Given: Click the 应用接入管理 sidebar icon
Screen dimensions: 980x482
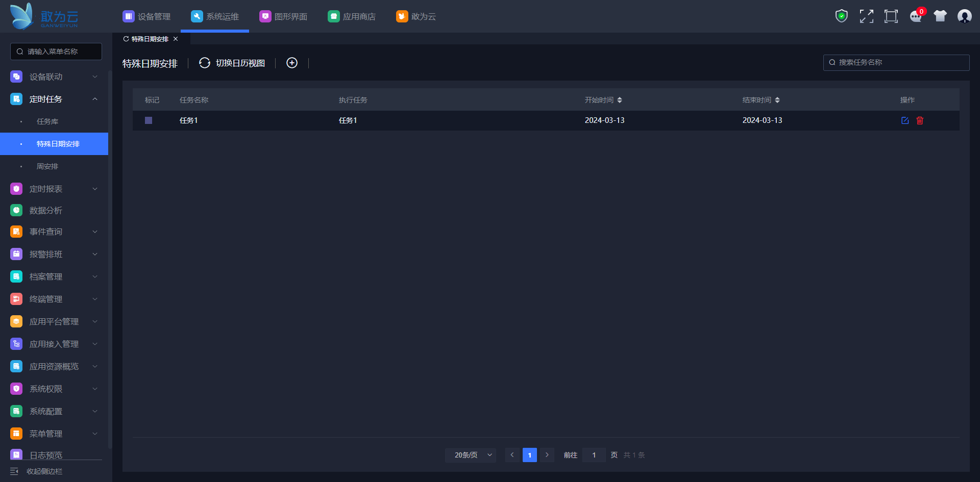Looking at the screenshot, I should click(16, 344).
